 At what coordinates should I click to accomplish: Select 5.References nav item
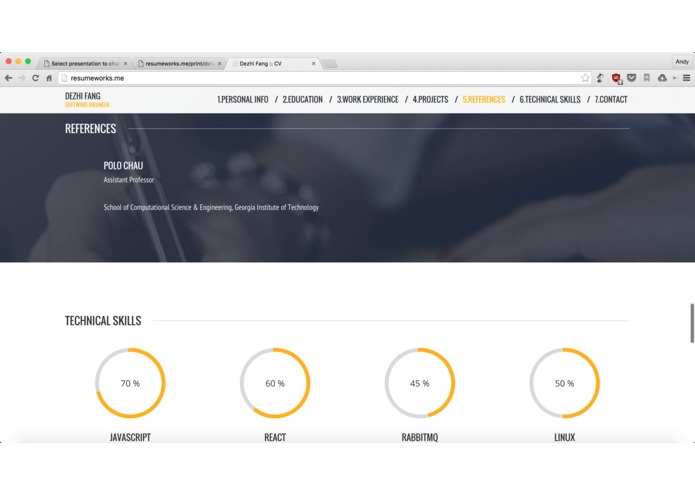click(x=484, y=100)
